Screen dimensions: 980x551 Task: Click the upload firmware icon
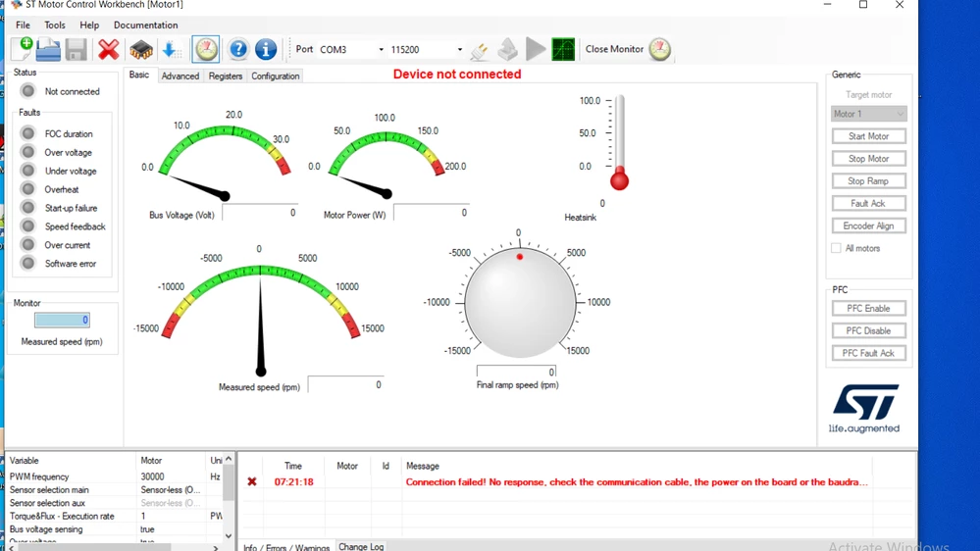507,49
